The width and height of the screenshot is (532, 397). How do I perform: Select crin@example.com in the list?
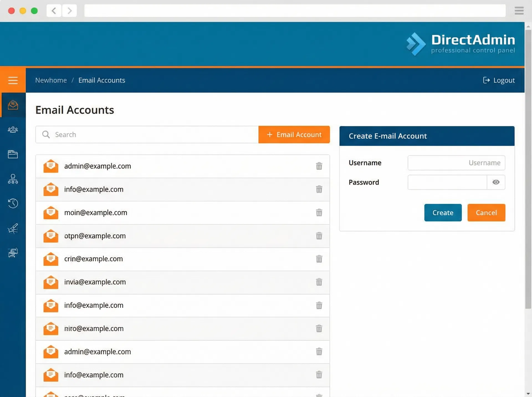183,259
